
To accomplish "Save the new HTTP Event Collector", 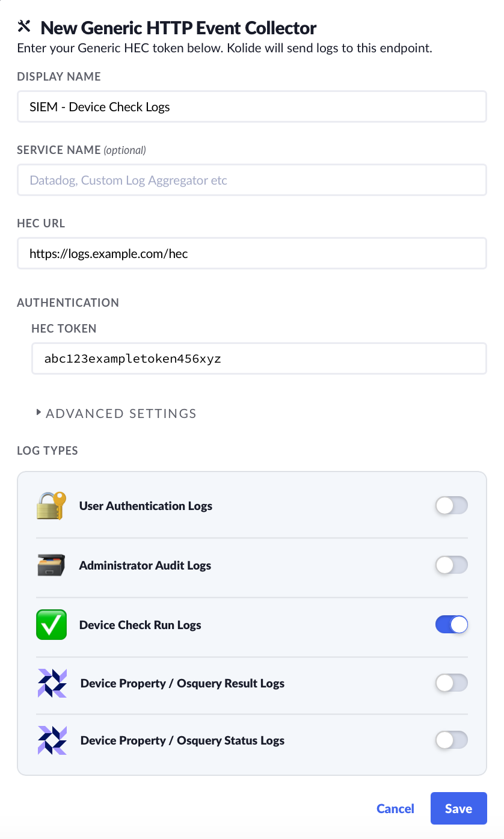I will (x=458, y=808).
